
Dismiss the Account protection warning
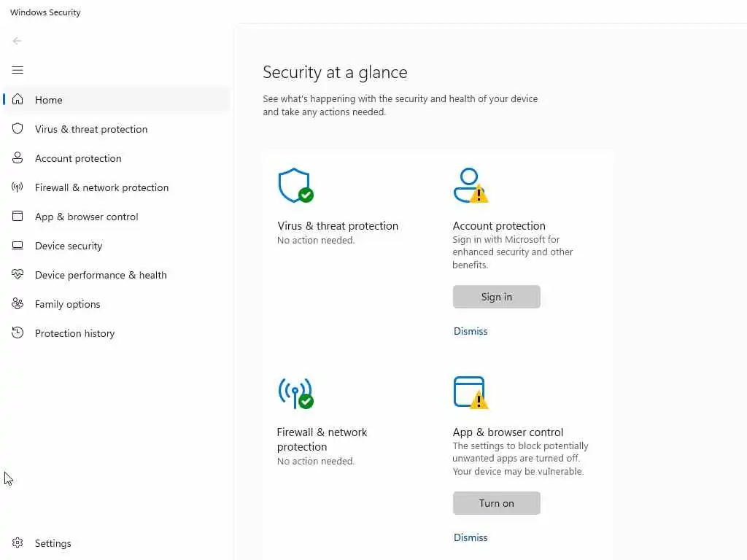click(x=471, y=331)
